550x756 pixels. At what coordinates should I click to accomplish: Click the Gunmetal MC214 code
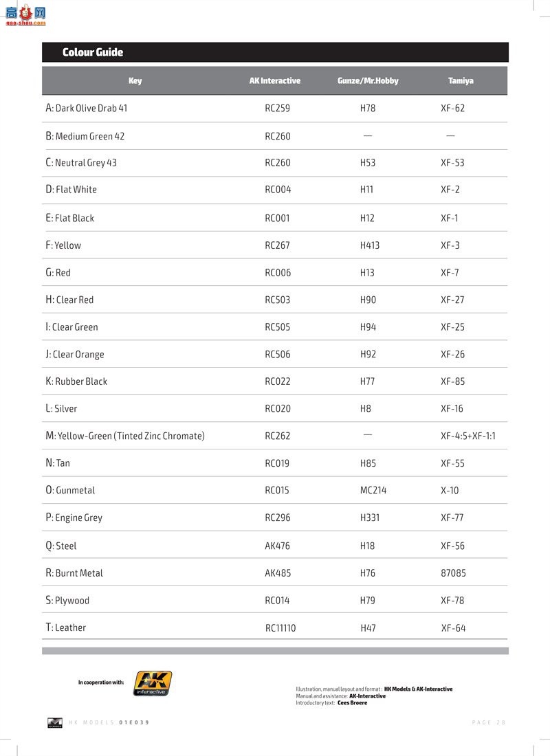coord(373,491)
